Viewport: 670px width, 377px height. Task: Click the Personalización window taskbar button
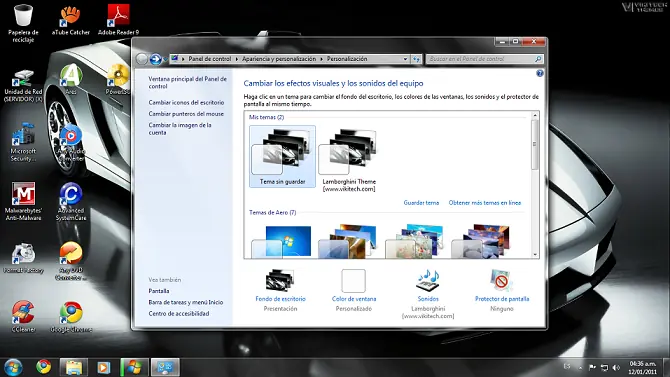click(165, 367)
